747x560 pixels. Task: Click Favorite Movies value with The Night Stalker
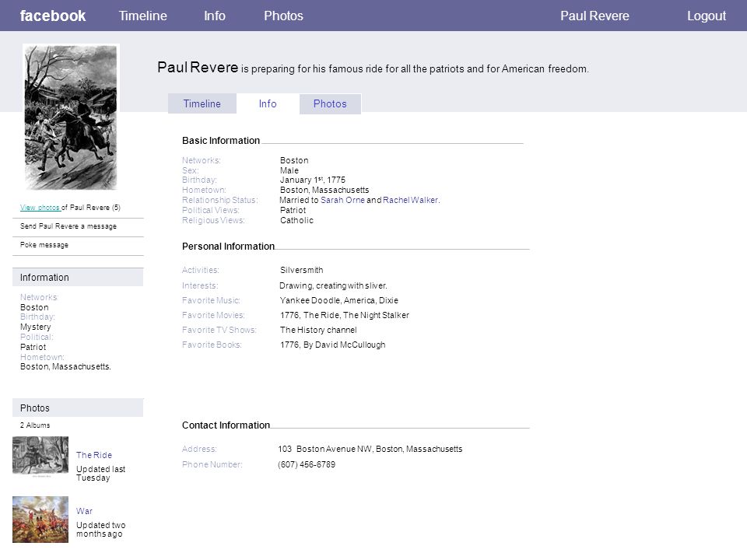[x=345, y=315]
